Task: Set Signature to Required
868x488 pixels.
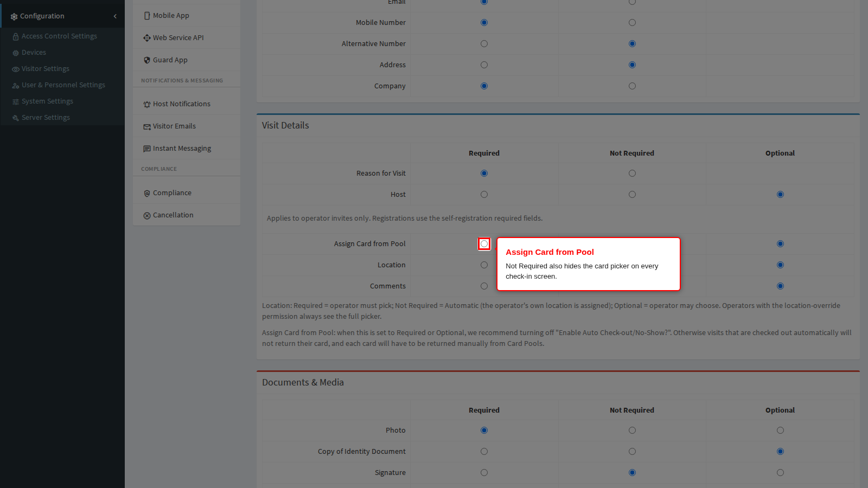Action: 484,473
